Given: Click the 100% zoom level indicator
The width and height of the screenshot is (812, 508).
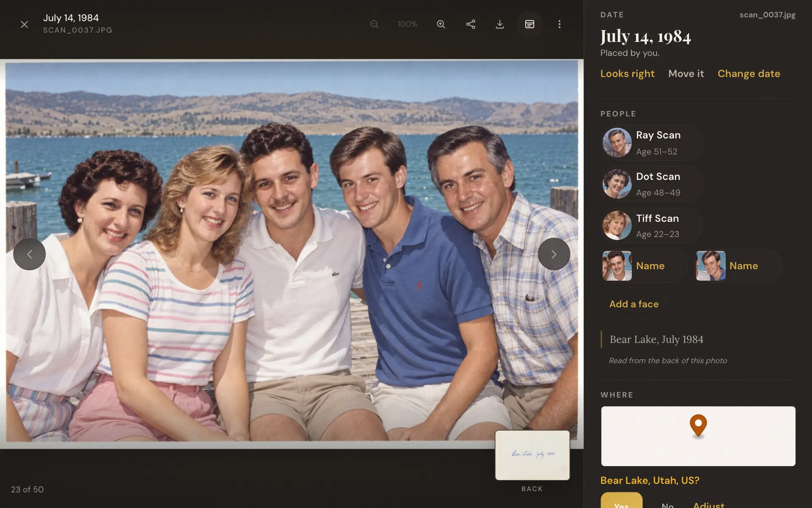Looking at the screenshot, I should click(407, 24).
